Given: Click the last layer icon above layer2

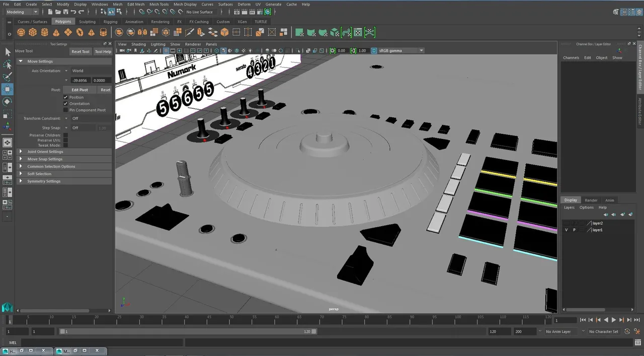Looking at the screenshot, I should (630, 215).
